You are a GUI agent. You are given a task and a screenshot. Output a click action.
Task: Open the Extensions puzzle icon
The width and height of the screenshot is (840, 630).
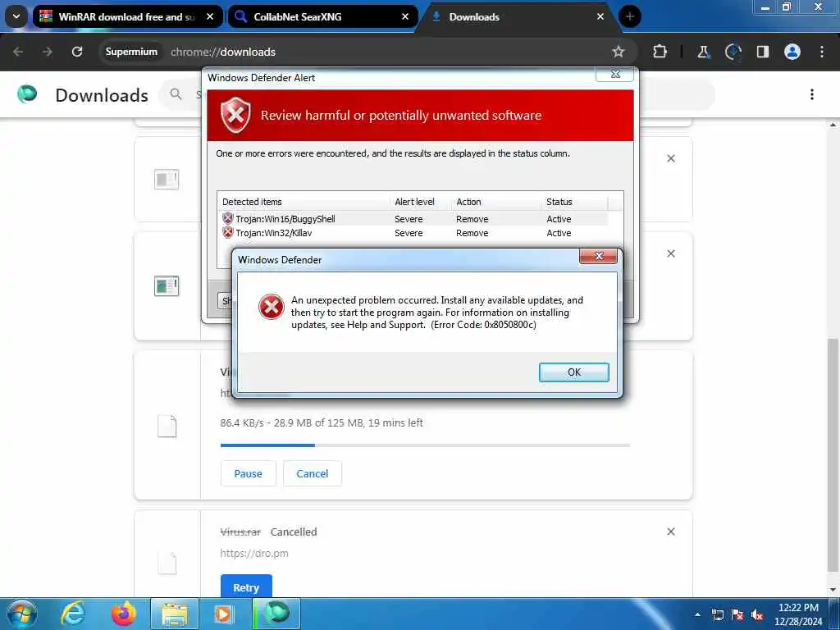click(x=660, y=52)
